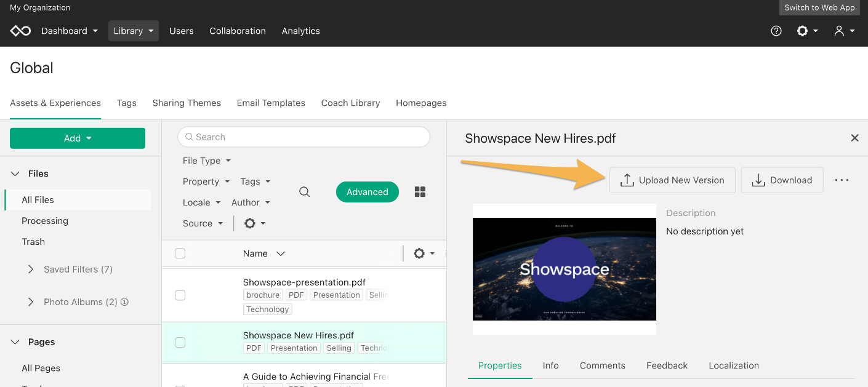Select the Assets & Experiences tab
This screenshot has width=868, height=387.
coord(55,103)
